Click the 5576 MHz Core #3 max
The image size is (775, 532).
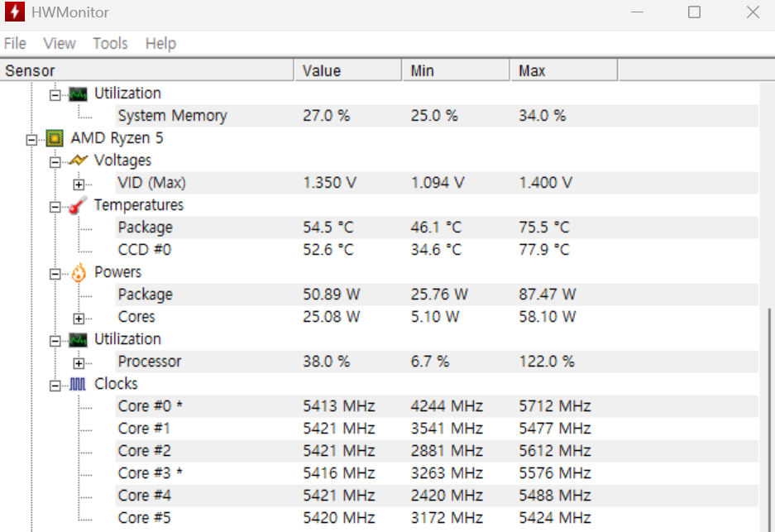click(555, 473)
